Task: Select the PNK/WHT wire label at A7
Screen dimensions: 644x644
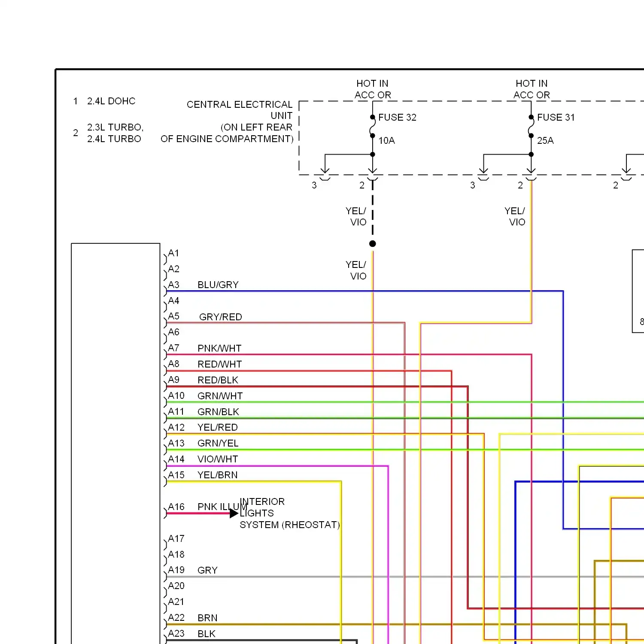Action: point(219,348)
